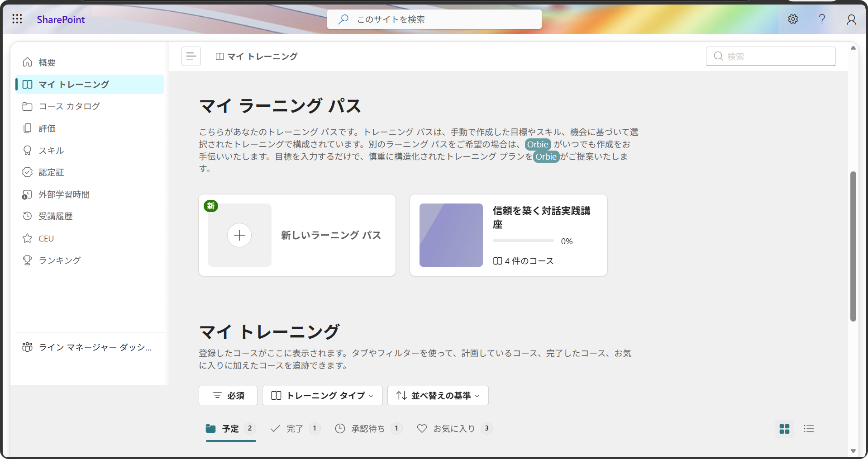The image size is (868, 459).
Task: Click the SharePoint title link
Action: [x=61, y=19]
